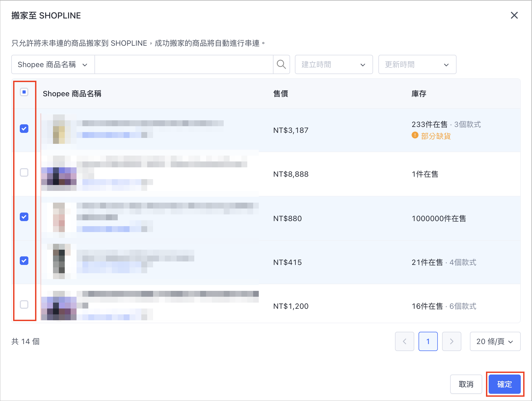Go to the previous page arrow

tap(405, 341)
